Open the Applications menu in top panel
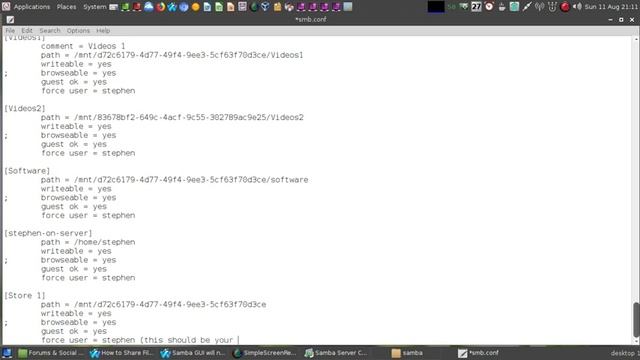The width and height of the screenshot is (640, 360). [x=31, y=7]
